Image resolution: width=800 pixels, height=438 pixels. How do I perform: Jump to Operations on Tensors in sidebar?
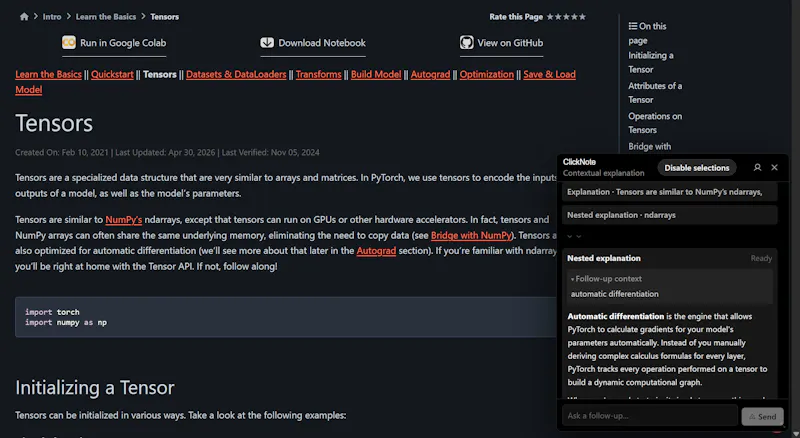click(x=655, y=123)
